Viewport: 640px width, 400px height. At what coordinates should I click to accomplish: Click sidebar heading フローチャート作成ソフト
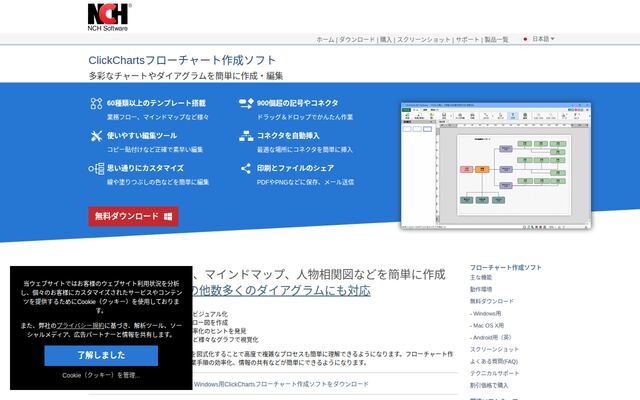pos(505,268)
